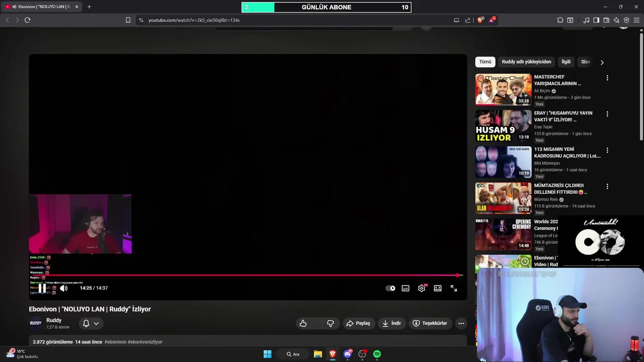
Task: Bookmark this page via bookmark icon
Action: tap(128, 20)
